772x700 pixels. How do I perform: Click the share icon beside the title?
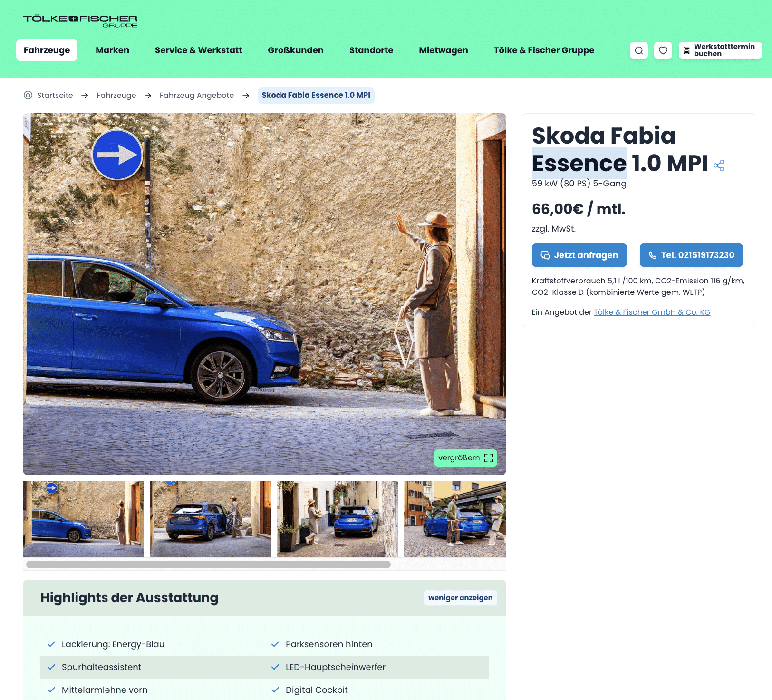click(x=719, y=165)
